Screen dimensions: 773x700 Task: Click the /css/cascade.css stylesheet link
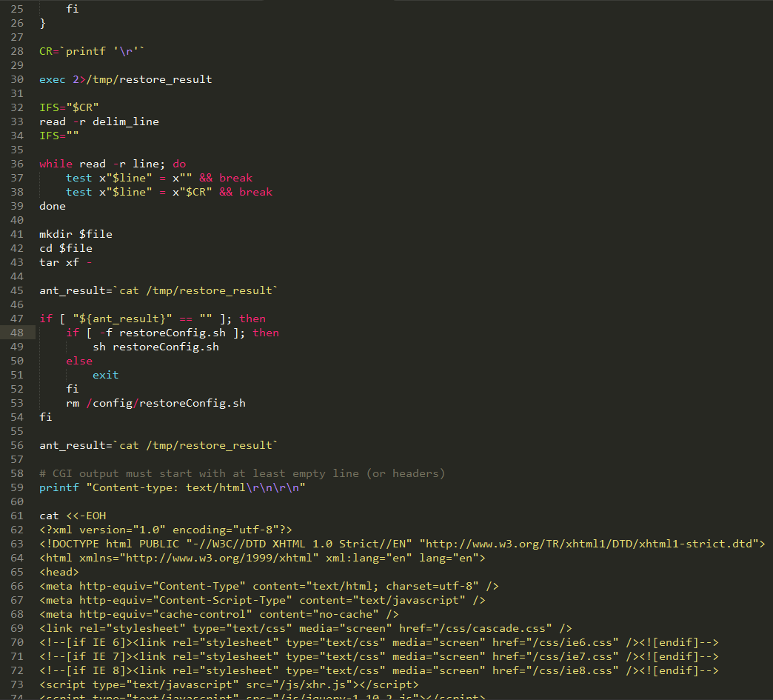306,628
